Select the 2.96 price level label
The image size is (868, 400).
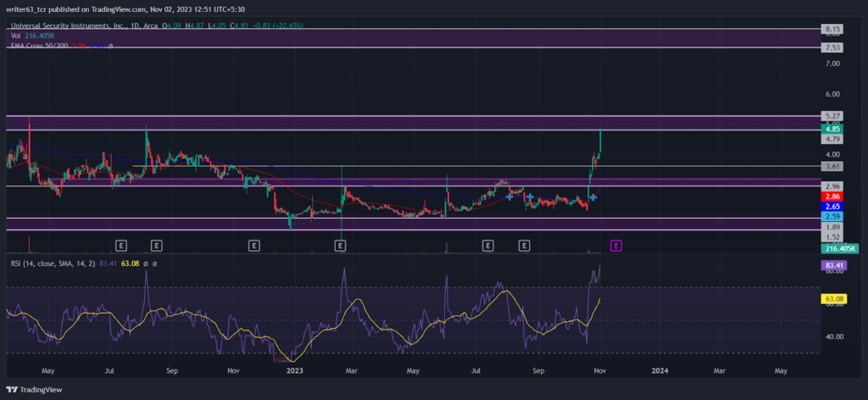832,186
